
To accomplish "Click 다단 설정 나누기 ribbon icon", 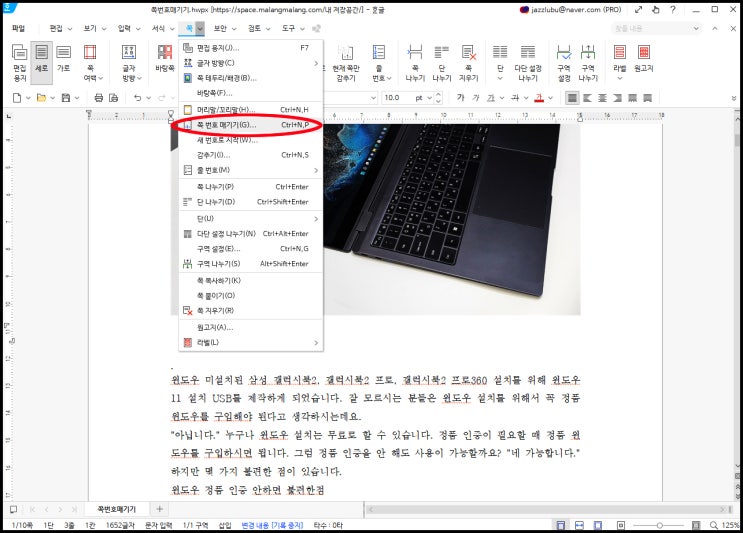I will click(528, 63).
